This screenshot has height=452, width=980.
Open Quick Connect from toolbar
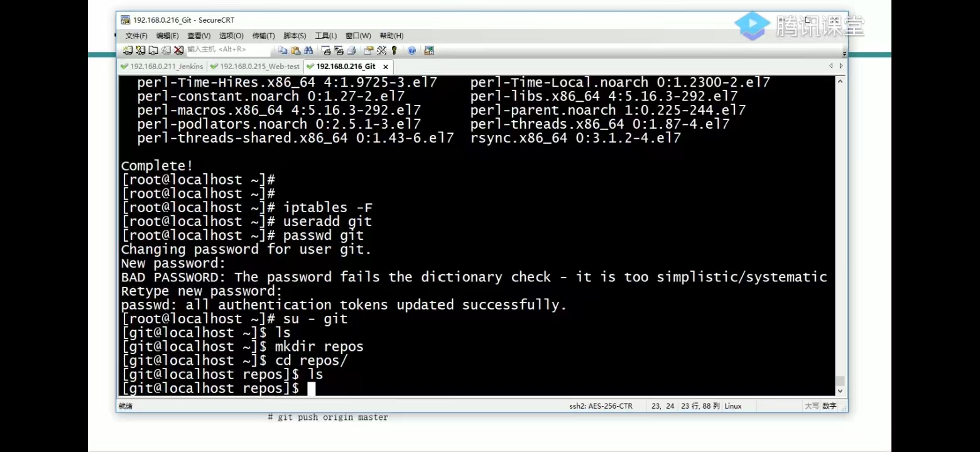pos(141,50)
